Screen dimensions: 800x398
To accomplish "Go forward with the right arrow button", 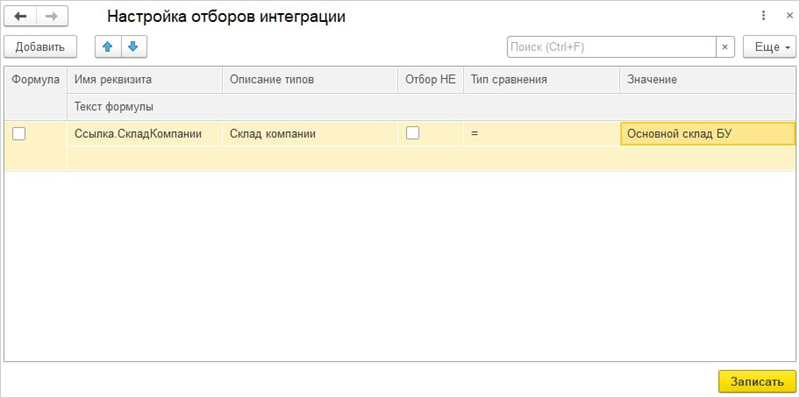I will (52, 16).
